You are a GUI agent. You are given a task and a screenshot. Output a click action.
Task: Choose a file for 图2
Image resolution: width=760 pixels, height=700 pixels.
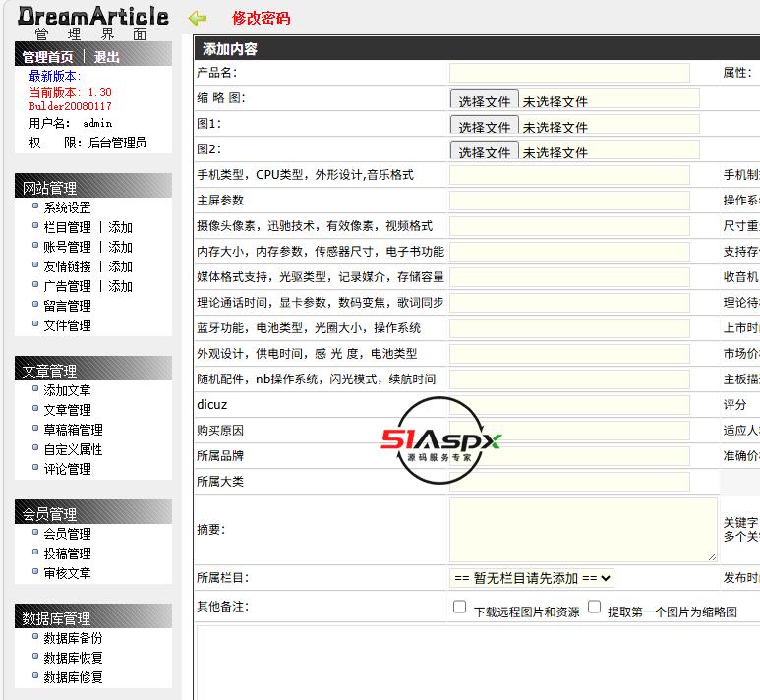(x=484, y=150)
